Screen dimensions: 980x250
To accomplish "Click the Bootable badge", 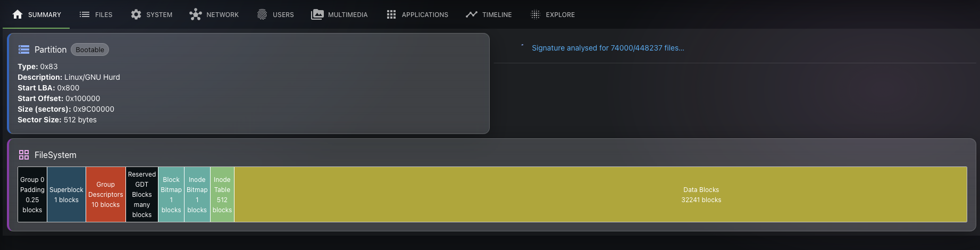I will 90,49.
